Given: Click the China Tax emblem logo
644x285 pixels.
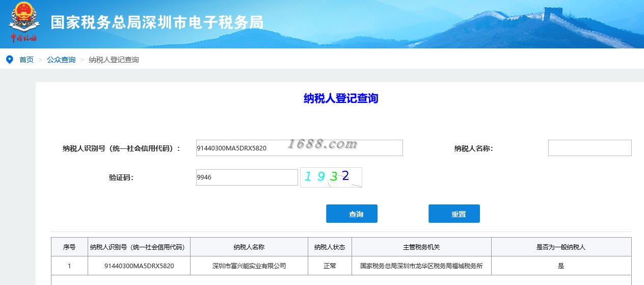Looking at the screenshot, I should (23, 22).
